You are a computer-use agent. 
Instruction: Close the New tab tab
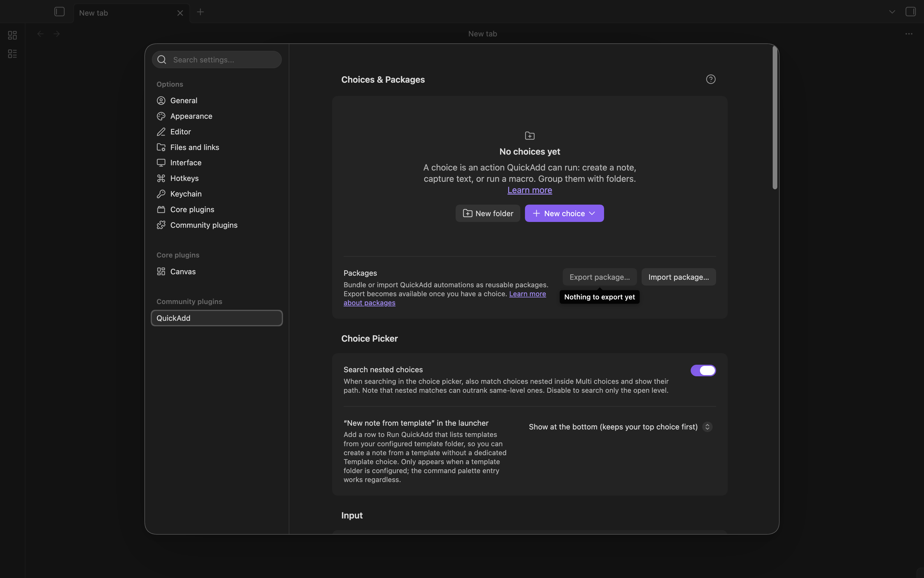180,13
